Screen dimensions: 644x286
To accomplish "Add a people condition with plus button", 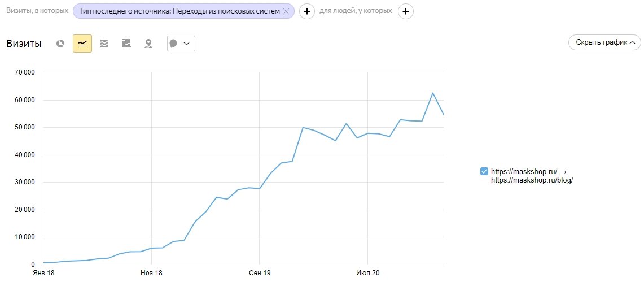I will coord(406,11).
